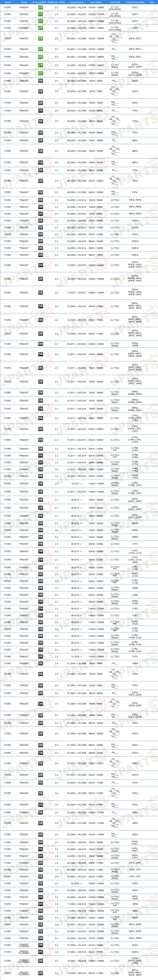Click ON icon in DOFA row with FM_ FN_ body

pos(40,775)
